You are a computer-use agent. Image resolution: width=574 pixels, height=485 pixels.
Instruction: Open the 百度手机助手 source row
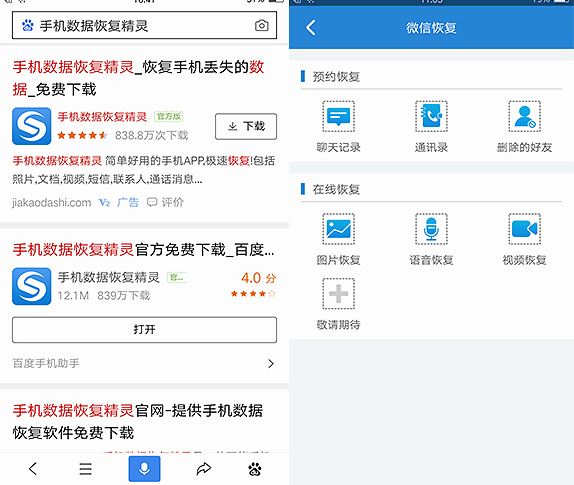[144, 363]
